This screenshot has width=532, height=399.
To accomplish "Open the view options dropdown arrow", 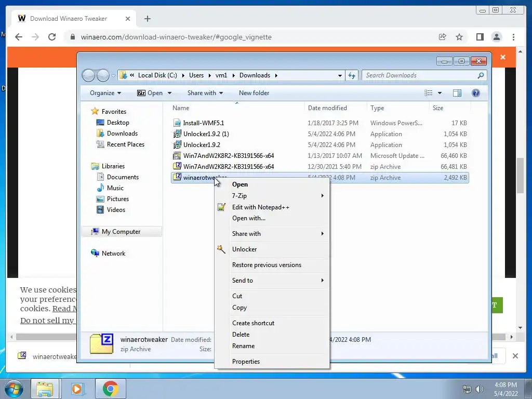I will coord(440,93).
